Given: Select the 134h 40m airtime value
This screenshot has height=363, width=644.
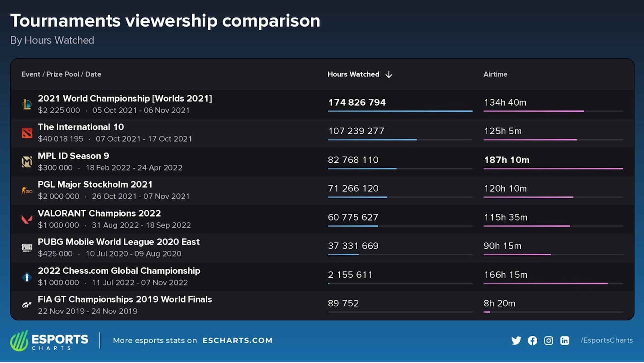Looking at the screenshot, I should point(505,102).
